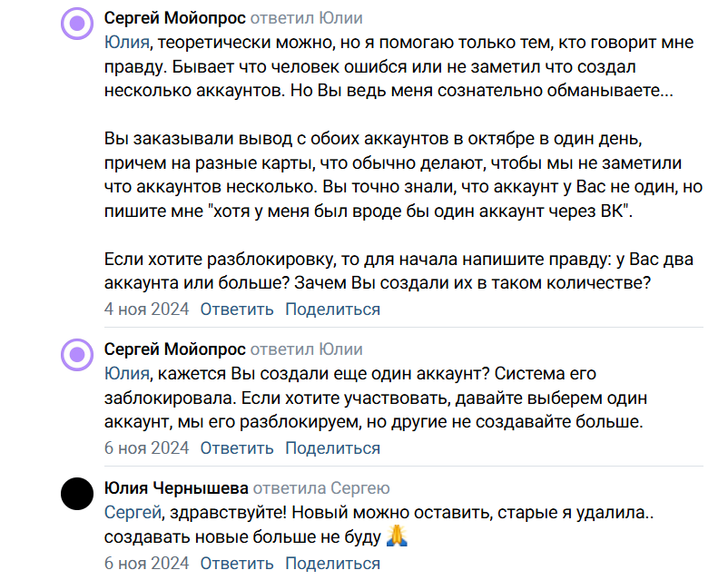Viewport: 728px width, 580px height.
Task: Open the Юлия Чернышева author name link
Action: [176, 488]
